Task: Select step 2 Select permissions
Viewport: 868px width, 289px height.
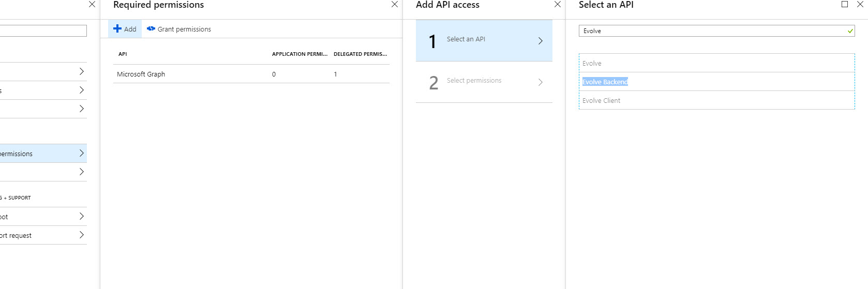Action: coord(484,82)
